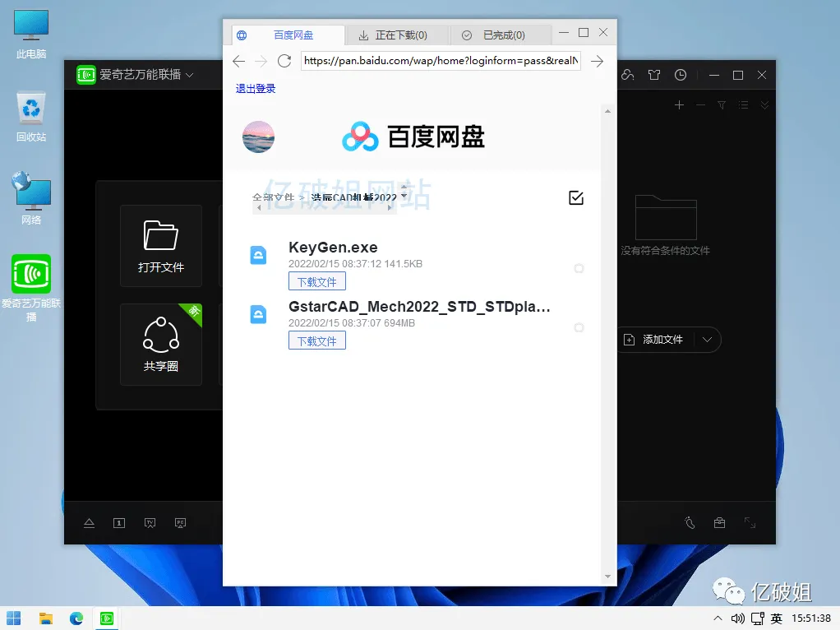Click the filter funnel icon in iQiyi playlist
The width and height of the screenshot is (840, 630).
pyautogui.click(x=722, y=105)
